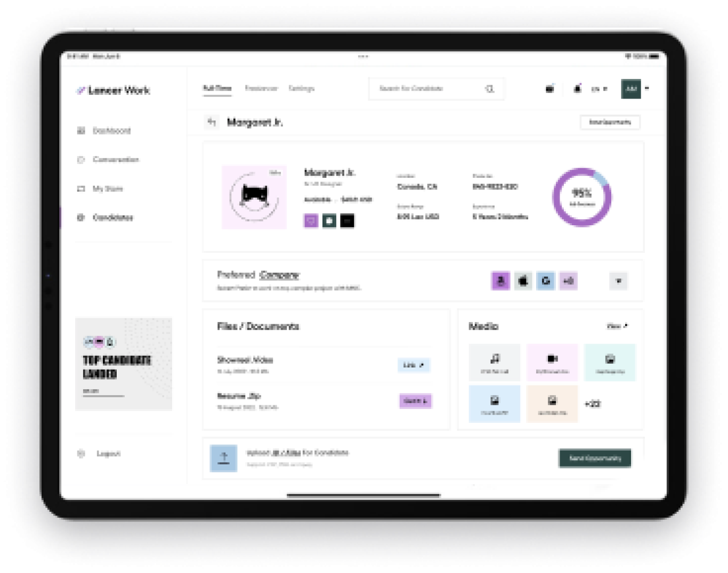Open the EN language dropdown
Viewport: 728px width, 573px height.
pos(599,89)
